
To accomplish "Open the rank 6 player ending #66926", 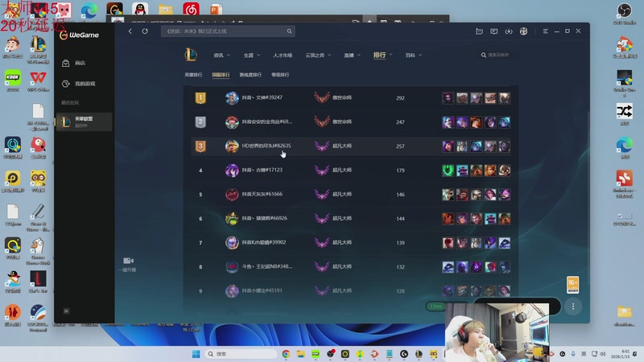I will pos(265,218).
